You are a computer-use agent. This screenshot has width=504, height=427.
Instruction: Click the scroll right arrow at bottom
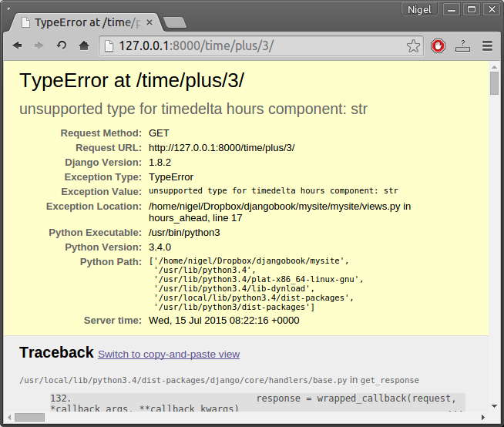[482, 417]
